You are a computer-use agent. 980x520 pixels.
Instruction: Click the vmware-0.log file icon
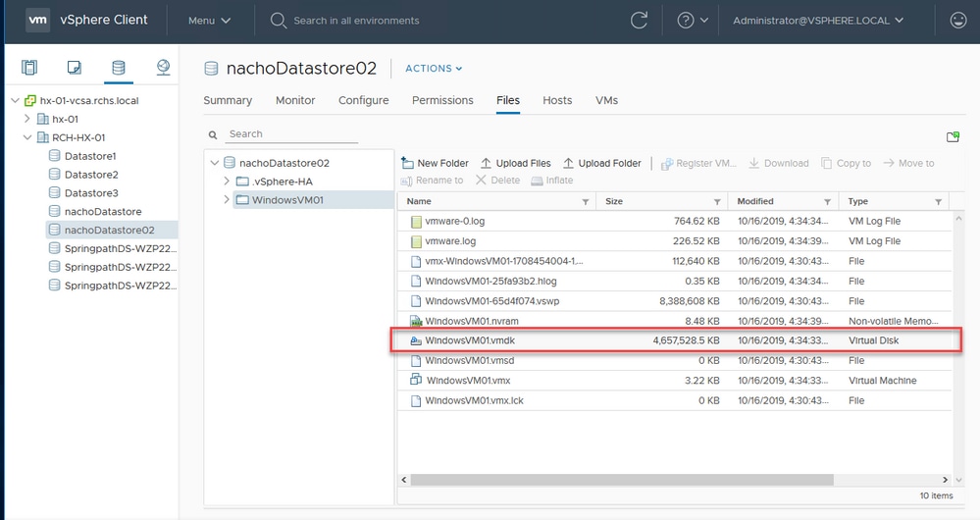(416, 222)
